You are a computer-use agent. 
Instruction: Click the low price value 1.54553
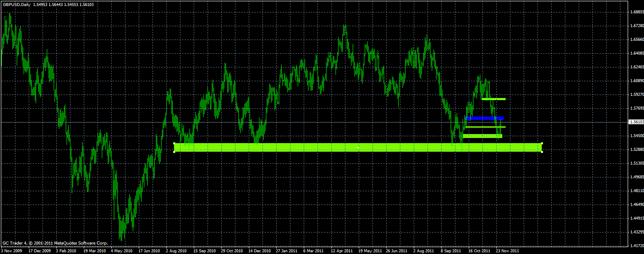71,4
